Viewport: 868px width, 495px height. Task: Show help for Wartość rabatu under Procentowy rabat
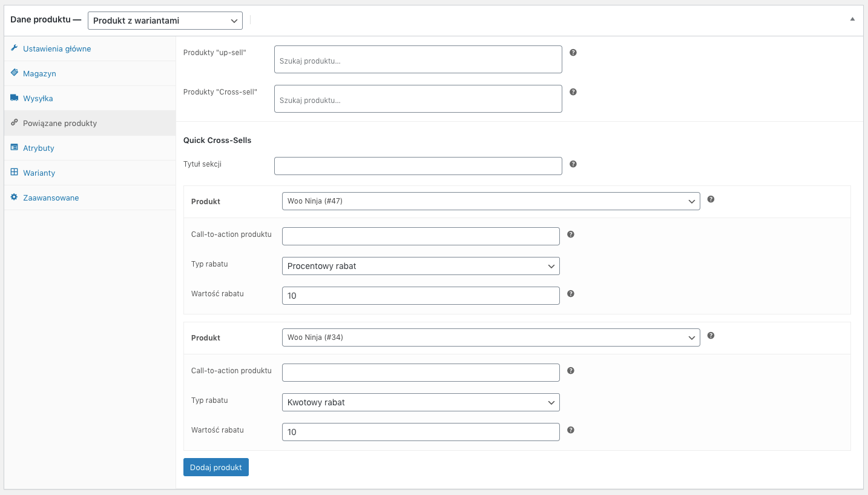click(x=571, y=294)
